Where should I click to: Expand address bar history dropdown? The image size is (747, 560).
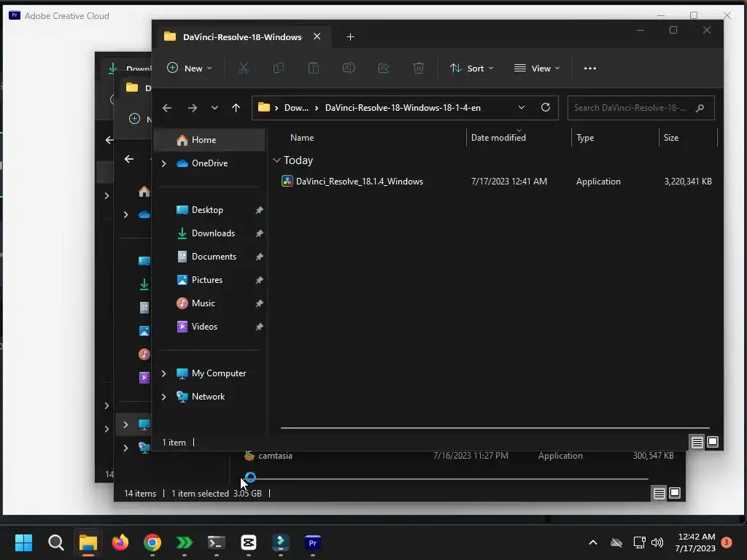pyautogui.click(x=521, y=108)
